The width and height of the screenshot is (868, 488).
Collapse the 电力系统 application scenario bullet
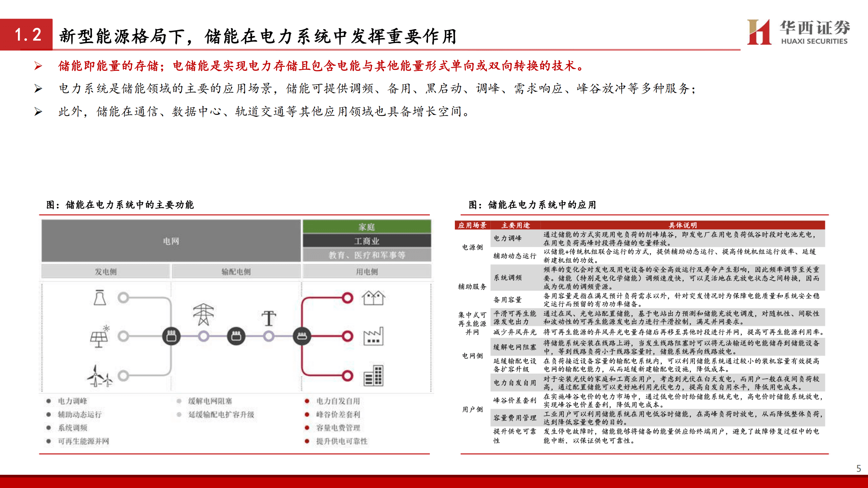38,89
